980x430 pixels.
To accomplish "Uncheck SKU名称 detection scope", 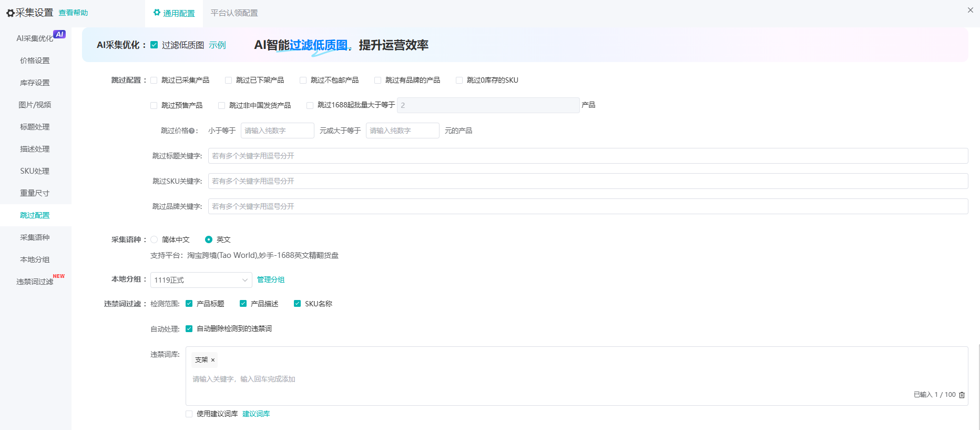I will pos(298,304).
